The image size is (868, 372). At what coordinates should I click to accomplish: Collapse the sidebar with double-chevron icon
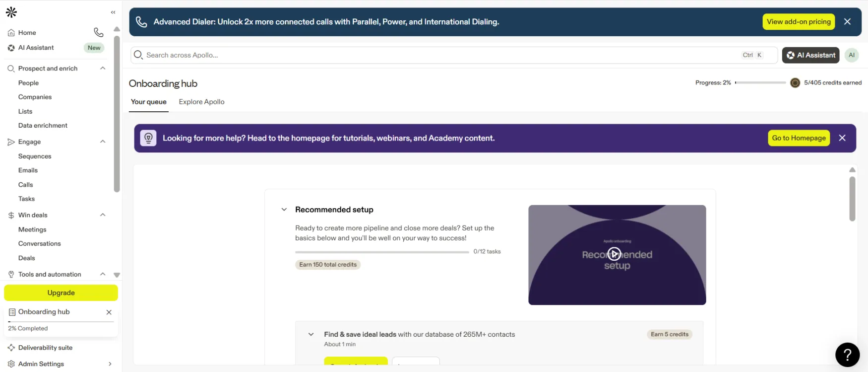(x=113, y=12)
